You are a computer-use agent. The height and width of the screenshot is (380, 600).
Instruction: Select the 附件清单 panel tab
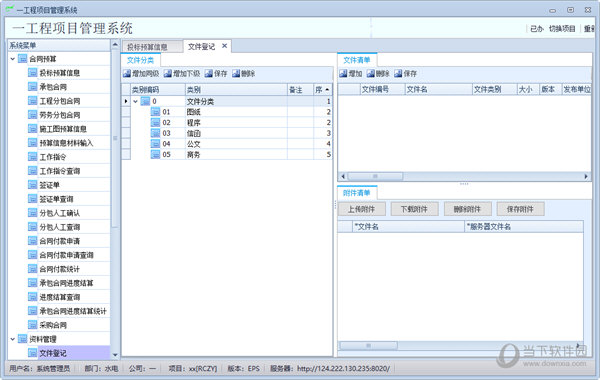357,193
